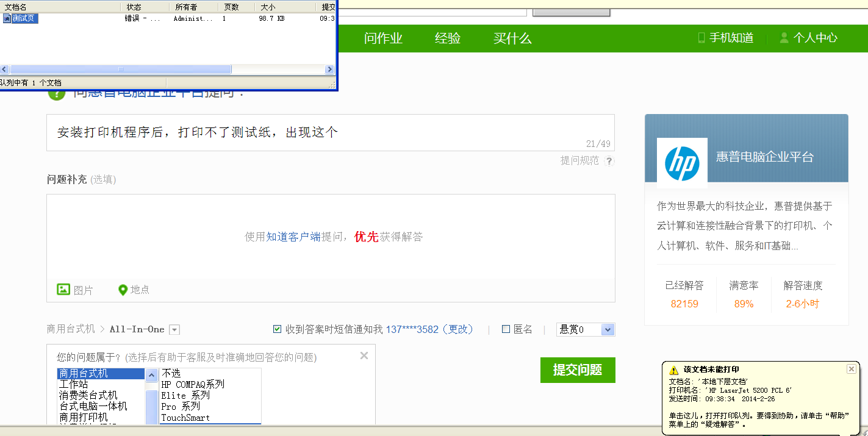Click the 个人中心 user icon
This screenshot has height=436, width=868.
point(784,38)
